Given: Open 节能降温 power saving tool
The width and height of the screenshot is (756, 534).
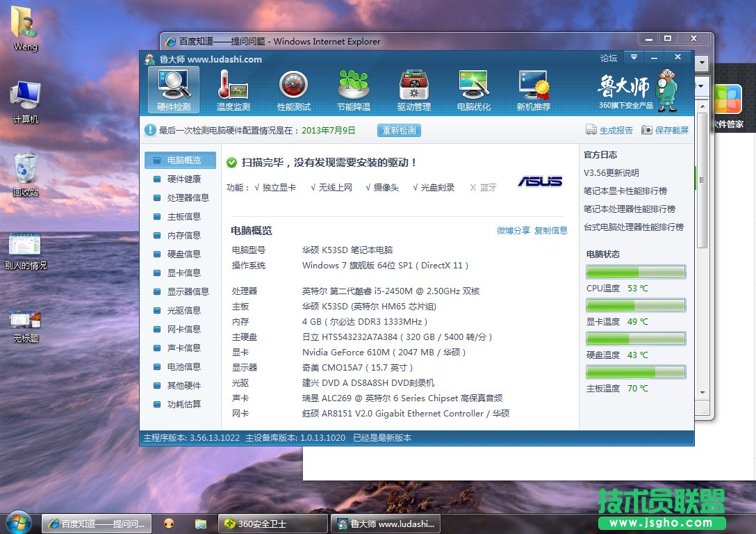Looking at the screenshot, I should point(354,89).
